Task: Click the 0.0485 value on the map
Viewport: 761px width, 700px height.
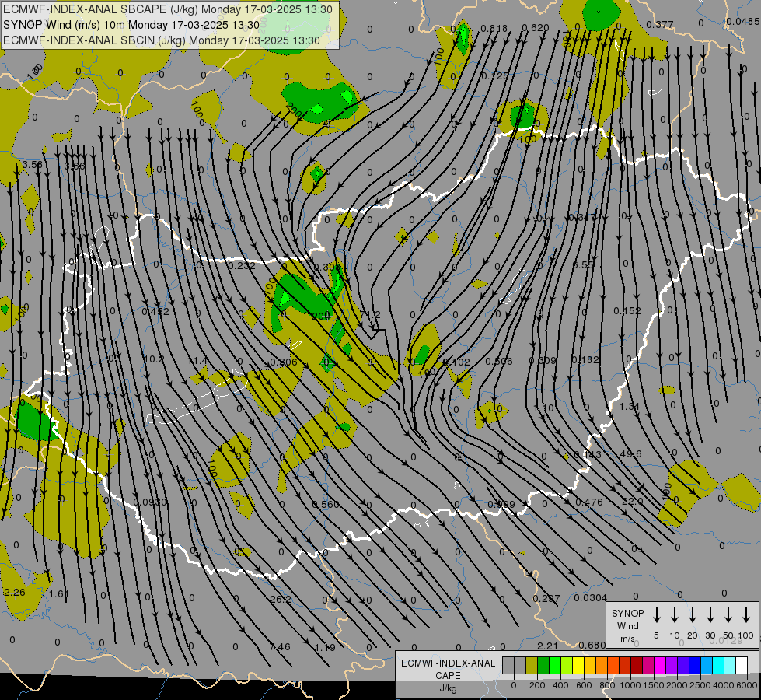Action: [742, 21]
